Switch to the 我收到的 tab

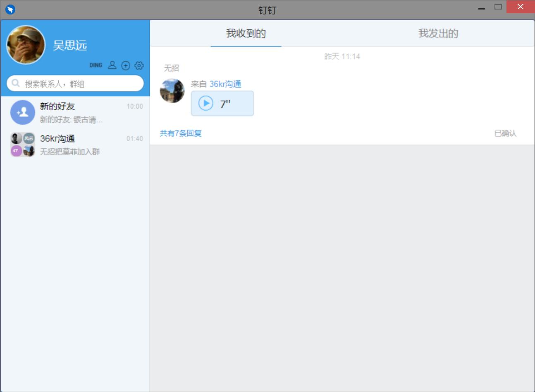point(246,33)
